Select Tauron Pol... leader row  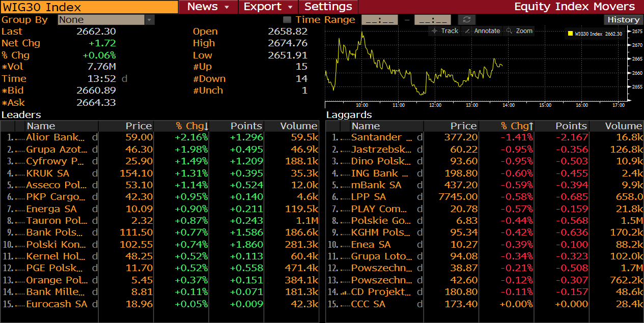click(160, 221)
